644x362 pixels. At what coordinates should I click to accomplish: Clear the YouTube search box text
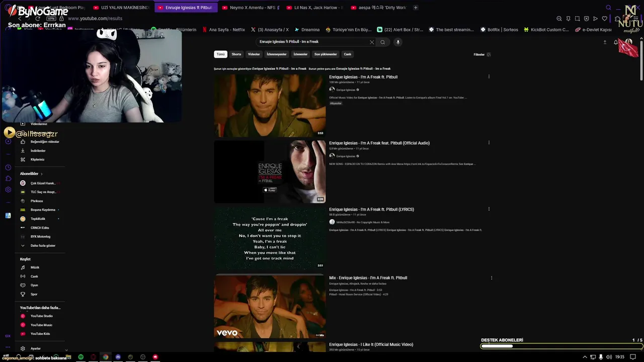(x=372, y=42)
